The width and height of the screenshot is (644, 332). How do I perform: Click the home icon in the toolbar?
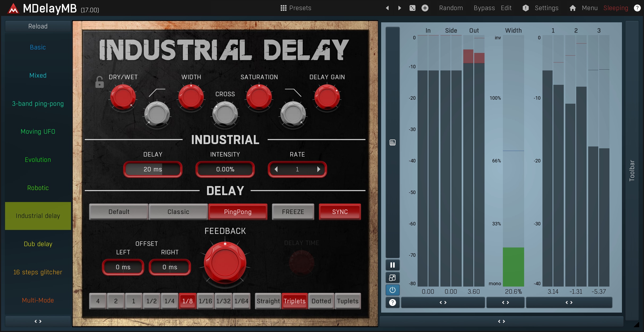pos(573,8)
